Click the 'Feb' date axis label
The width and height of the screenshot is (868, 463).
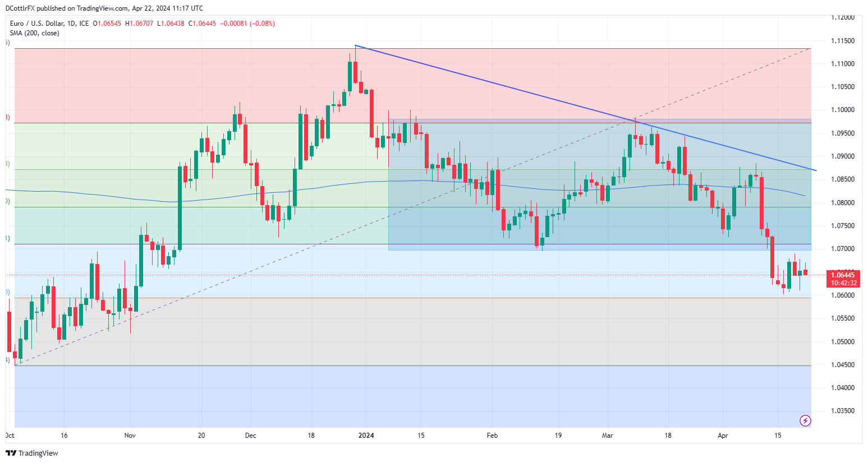[x=492, y=436]
